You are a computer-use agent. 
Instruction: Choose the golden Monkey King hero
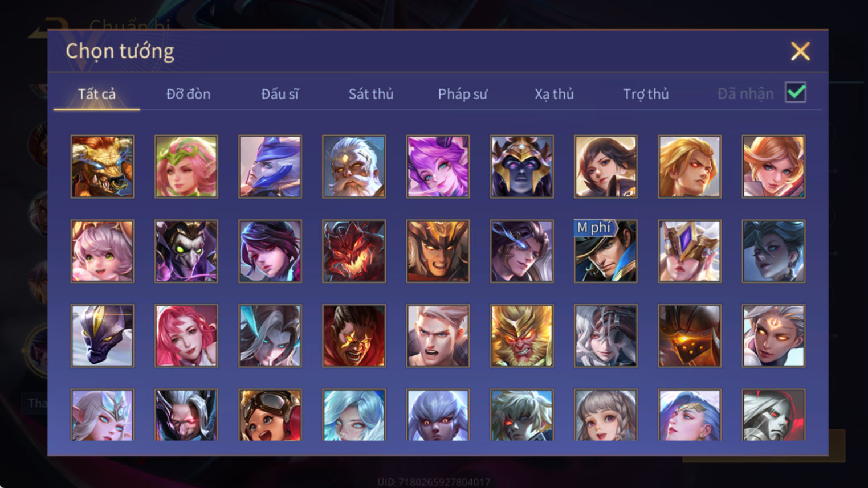tap(521, 335)
